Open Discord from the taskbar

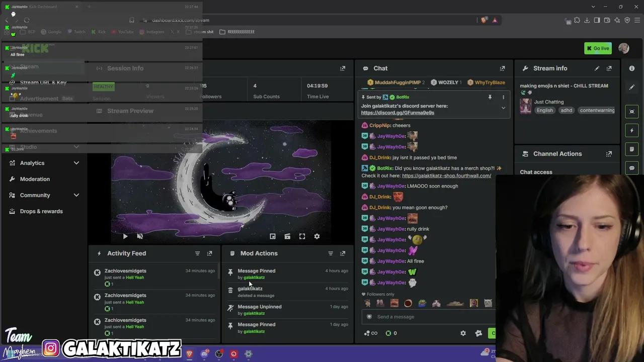coord(204,354)
